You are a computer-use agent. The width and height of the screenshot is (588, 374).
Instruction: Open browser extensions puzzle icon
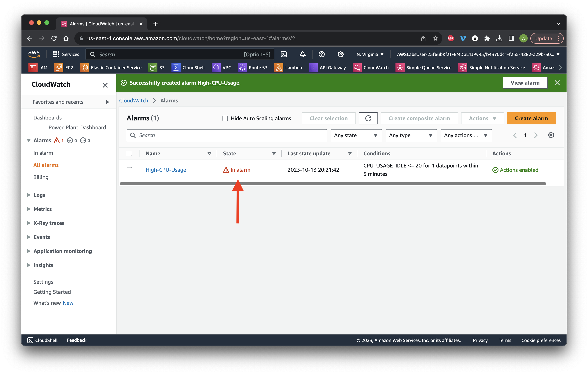487,38
